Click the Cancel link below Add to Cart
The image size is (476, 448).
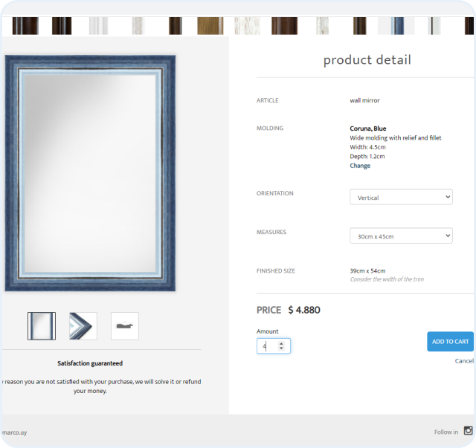[x=464, y=361]
